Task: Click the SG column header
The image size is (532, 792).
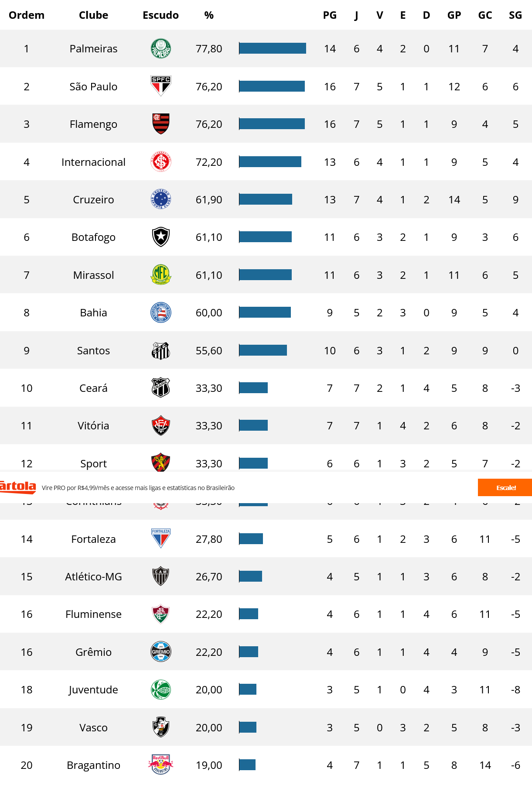Action: pyautogui.click(x=515, y=15)
